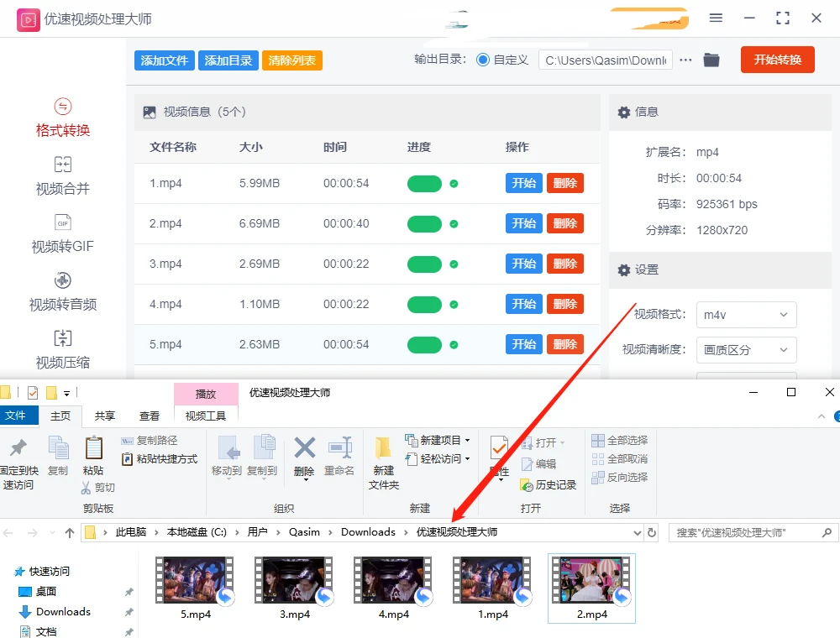This screenshot has height=638, width=840.
Task: Click the Up arrow in Explorer navigation
Action: coord(69,532)
